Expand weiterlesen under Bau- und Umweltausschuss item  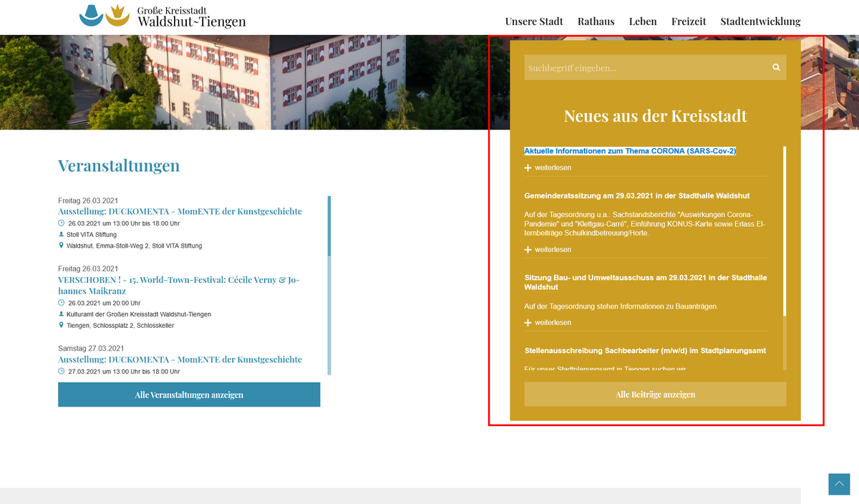pos(548,322)
